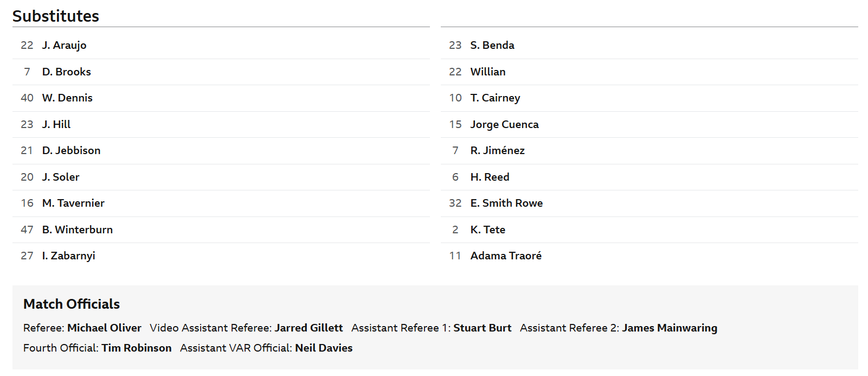
Task: Choose M. Tavernier in the list
Action: coord(73,203)
